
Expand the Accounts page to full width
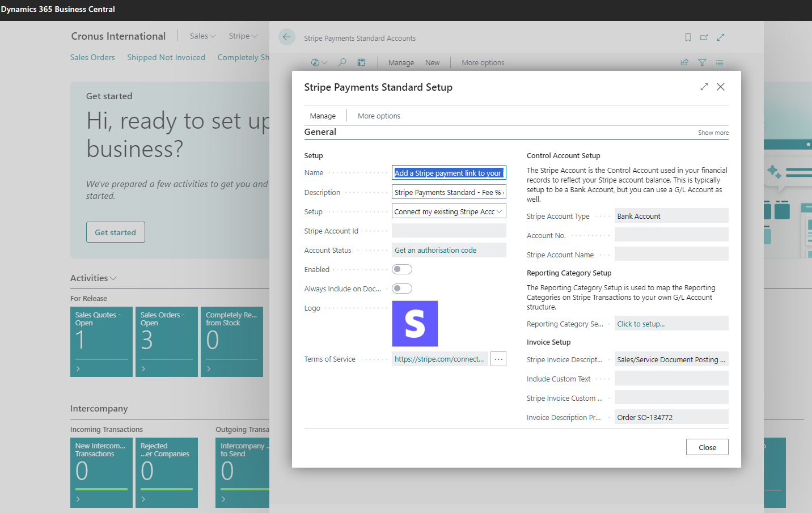pyautogui.click(x=721, y=37)
